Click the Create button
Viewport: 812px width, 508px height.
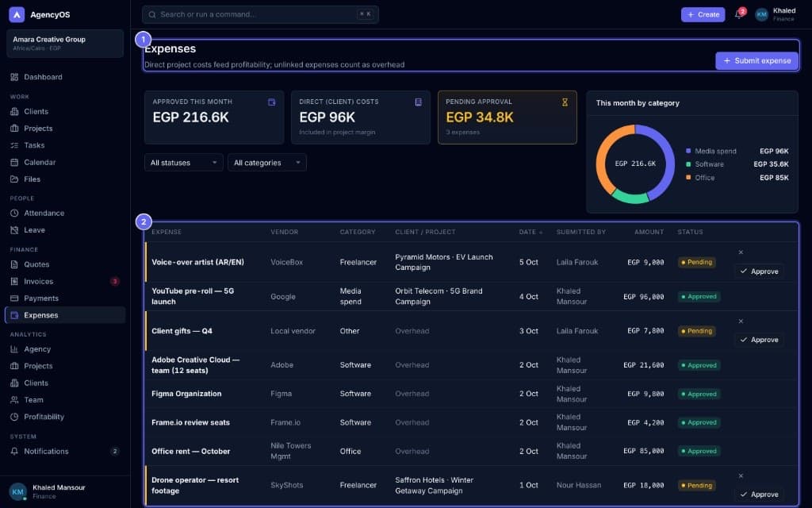pyautogui.click(x=703, y=14)
